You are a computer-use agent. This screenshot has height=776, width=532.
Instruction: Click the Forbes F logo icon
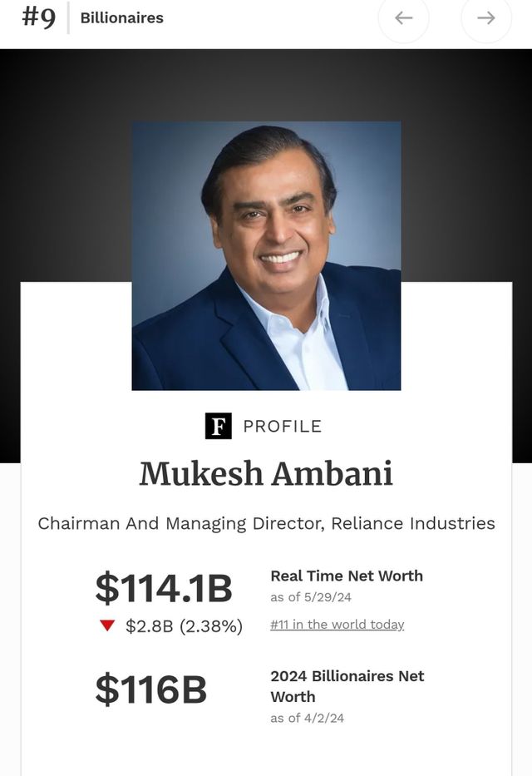click(x=218, y=426)
